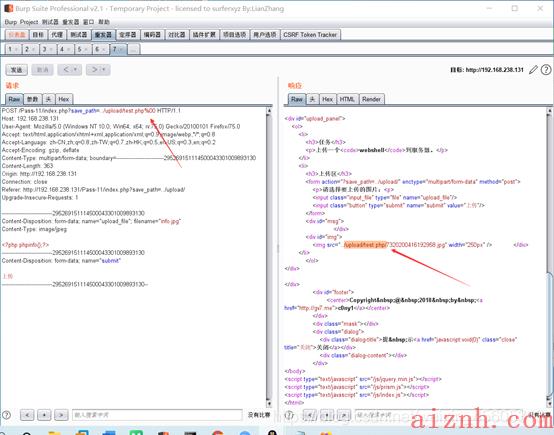This screenshot has width=554, height=435.
Task: Show request 参数 params tab
Action: click(x=33, y=99)
